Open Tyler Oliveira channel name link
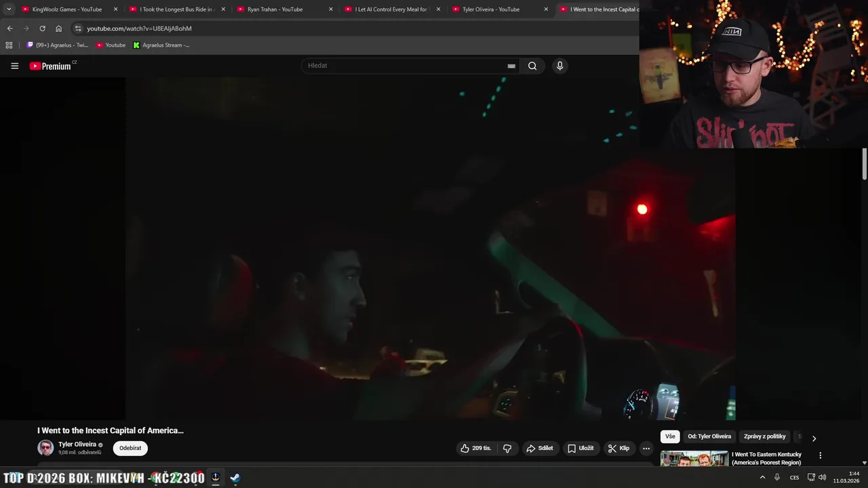 (77, 445)
